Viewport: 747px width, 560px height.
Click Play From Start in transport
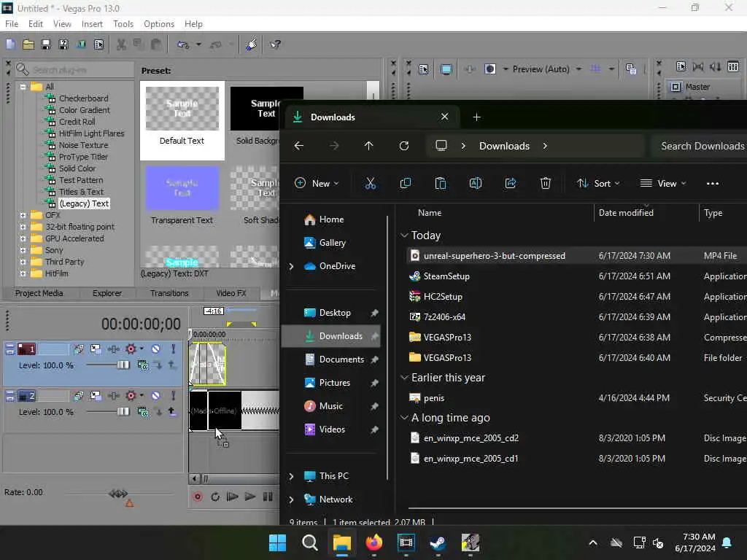pos(233,497)
